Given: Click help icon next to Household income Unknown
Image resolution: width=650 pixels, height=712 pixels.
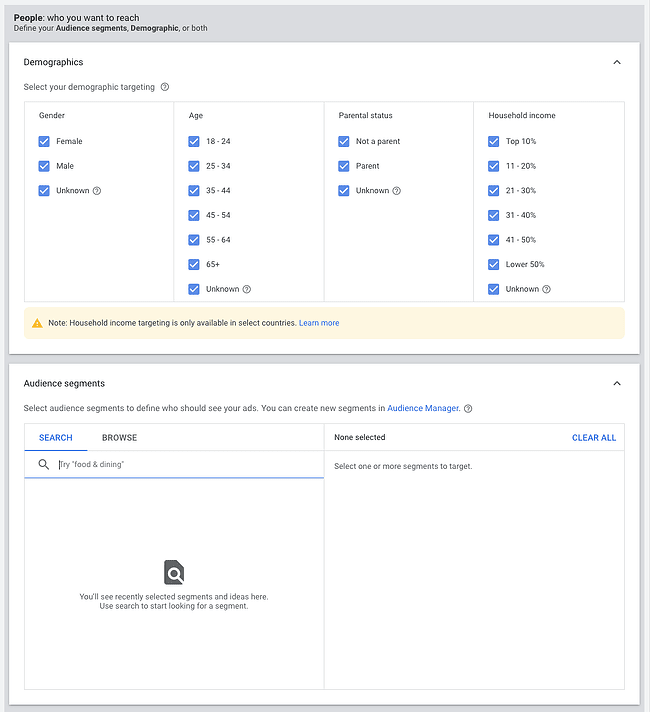Looking at the screenshot, I should tap(547, 289).
